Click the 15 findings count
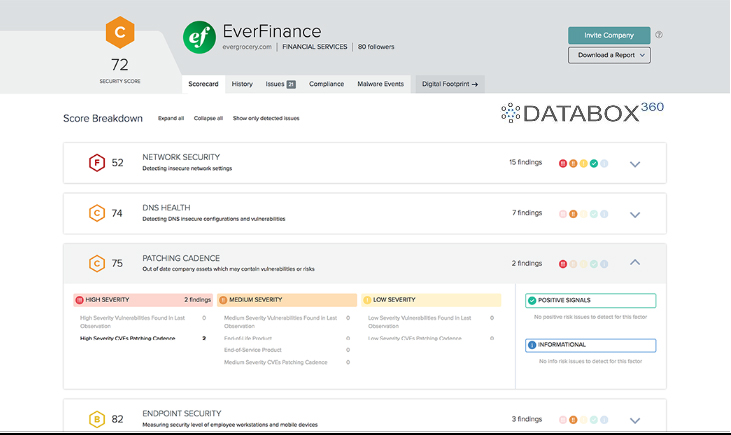Screen dimensions: 731x435 (x=525, y=162)
